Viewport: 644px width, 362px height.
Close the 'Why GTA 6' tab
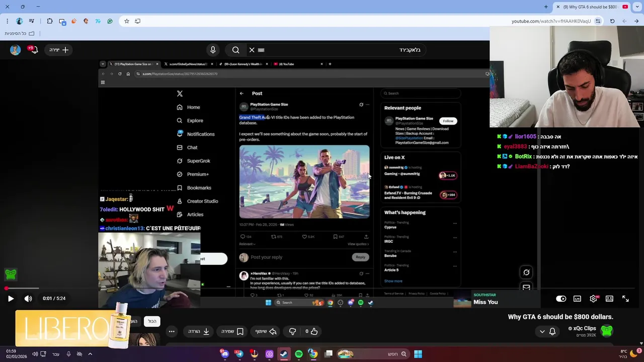(x=558, y=7)
